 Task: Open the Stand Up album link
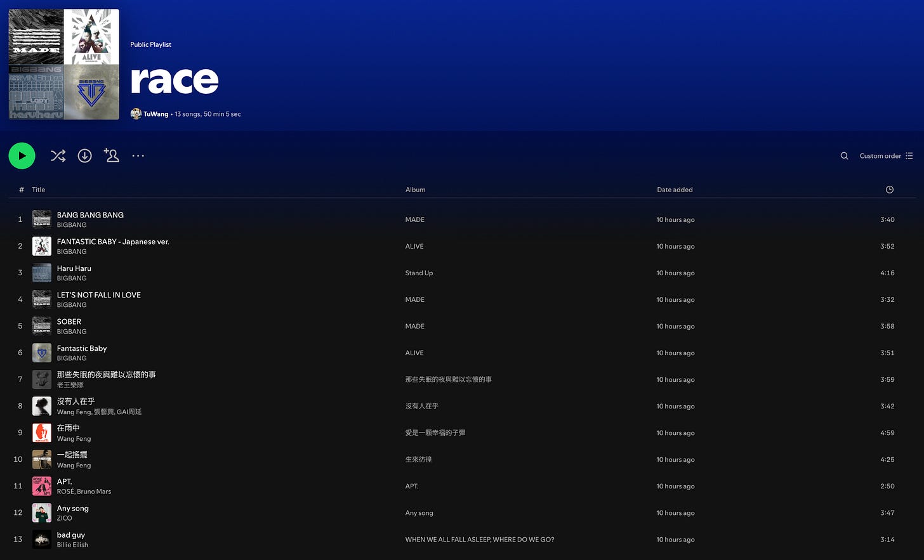click(419, 273)
